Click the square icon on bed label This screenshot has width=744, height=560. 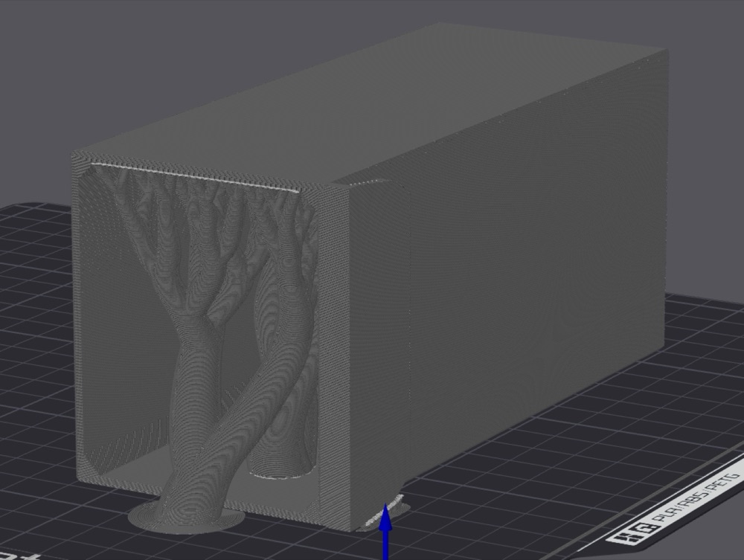(x=645, y=528)
